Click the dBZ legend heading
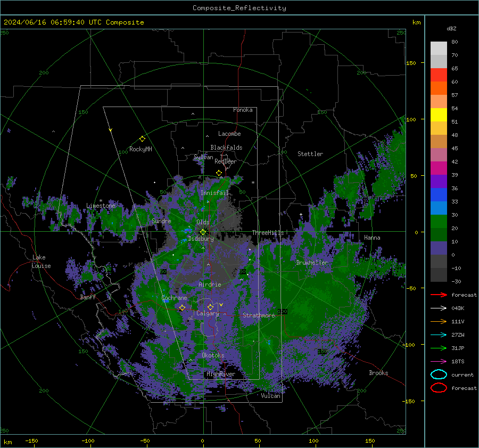Image resolution: width=479 pixels, height=448 pixels. [x=451, y=28]
